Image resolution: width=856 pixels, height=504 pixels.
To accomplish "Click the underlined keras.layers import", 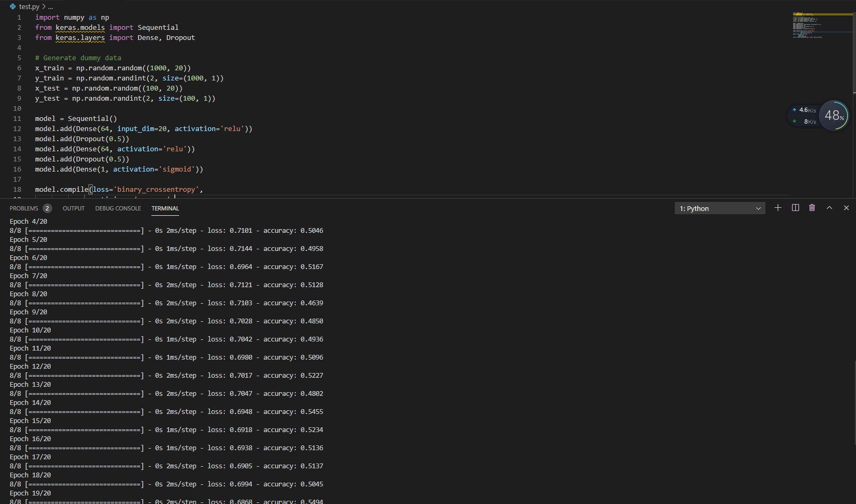I will click(x=80, y=38).
